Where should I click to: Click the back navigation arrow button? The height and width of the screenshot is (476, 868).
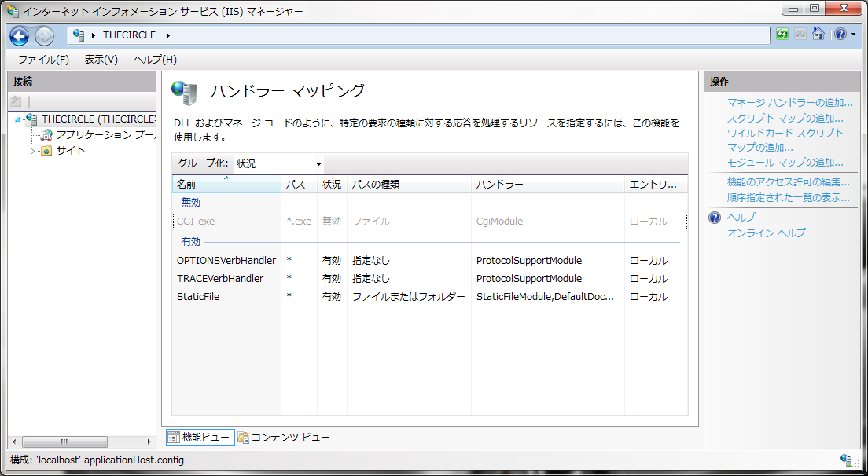coord(20,36)
